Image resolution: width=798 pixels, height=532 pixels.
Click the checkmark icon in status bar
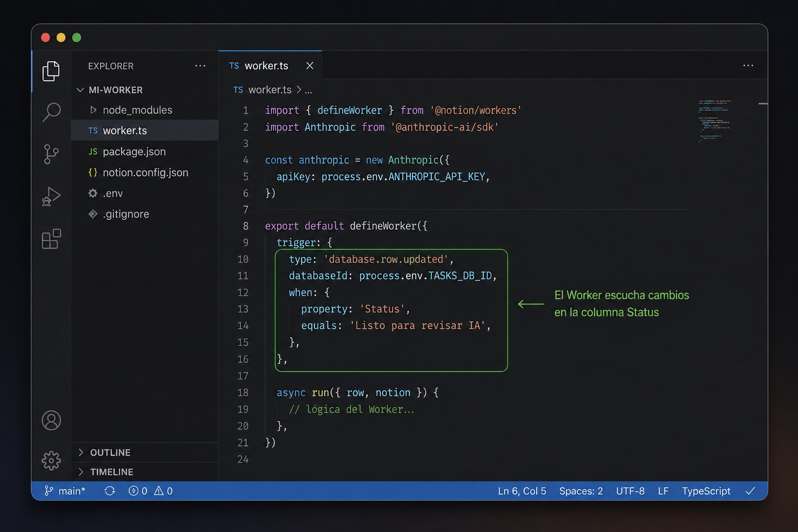click(750, 491)
